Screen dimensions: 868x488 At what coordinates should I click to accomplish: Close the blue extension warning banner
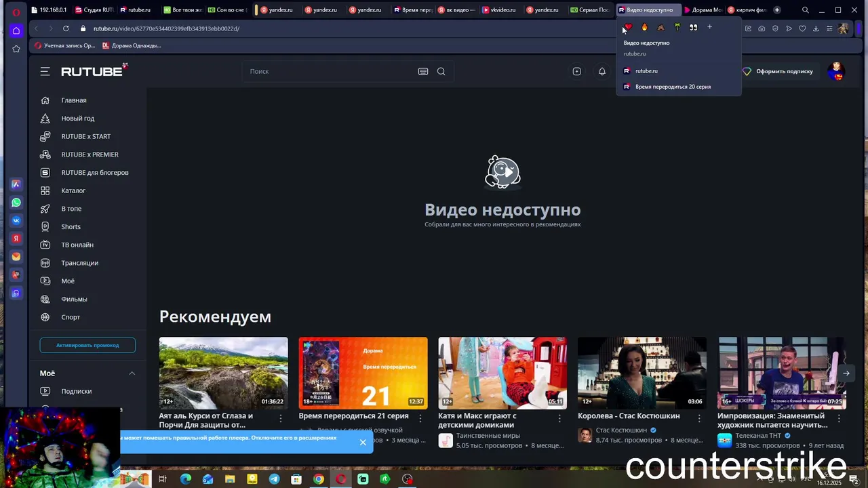coord(363,443)
